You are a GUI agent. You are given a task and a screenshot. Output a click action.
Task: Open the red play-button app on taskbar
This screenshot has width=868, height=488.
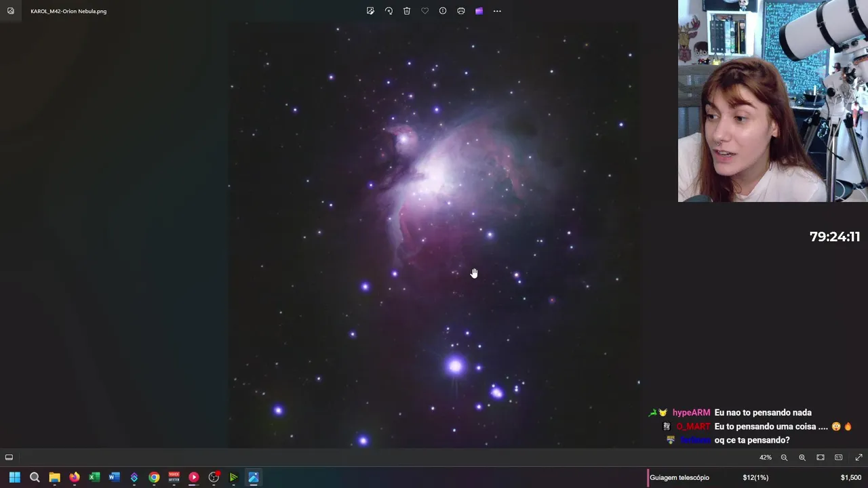pos(193,477)
